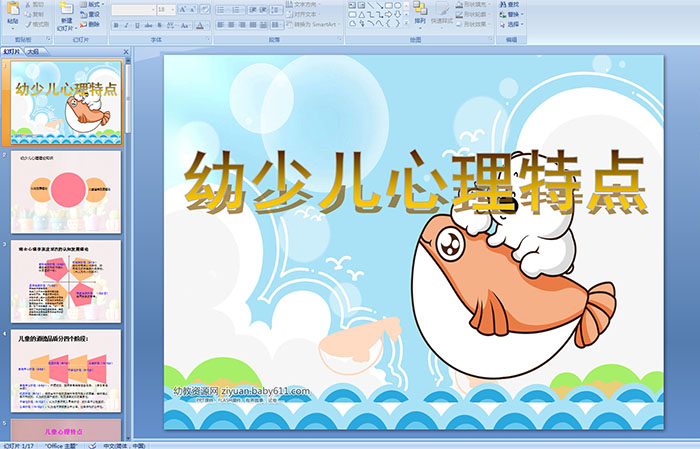Open the Shape Fill (形状填充) menu
700x449 pixels.
click(x=473, y=4)
